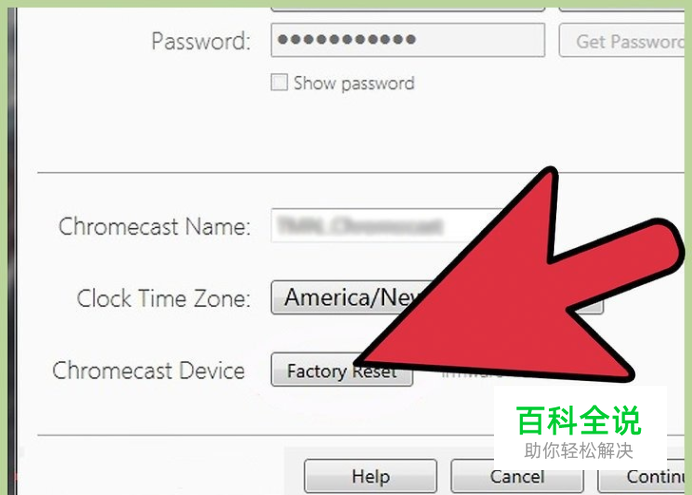Click the cut-off button above Get Password
The height and width of the screenshot is (495, 692).
coord(622,9)
